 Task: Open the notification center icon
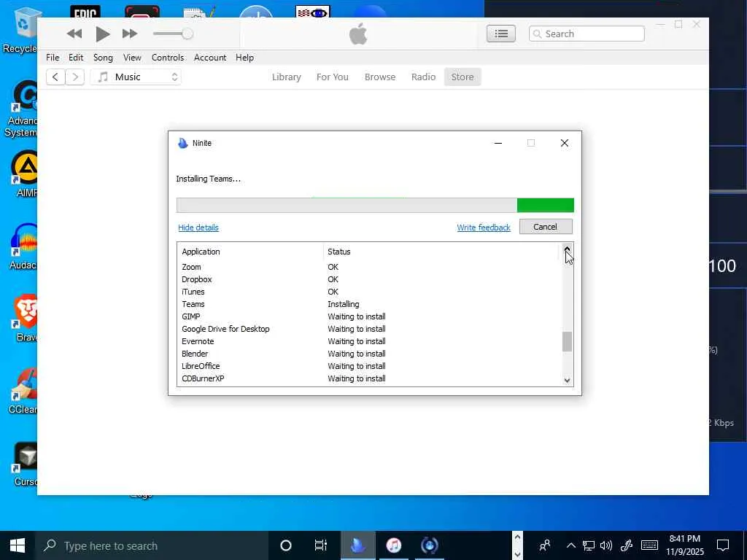723,545
